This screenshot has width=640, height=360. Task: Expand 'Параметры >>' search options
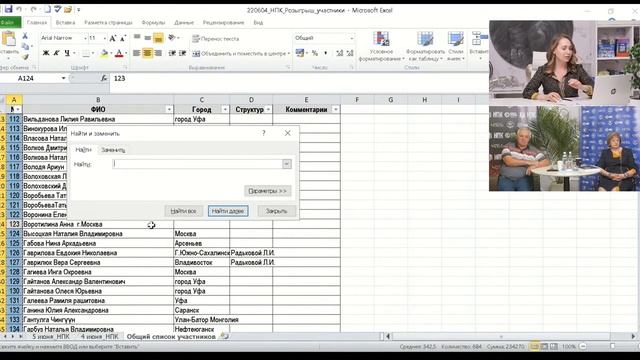tap(268, 191)
